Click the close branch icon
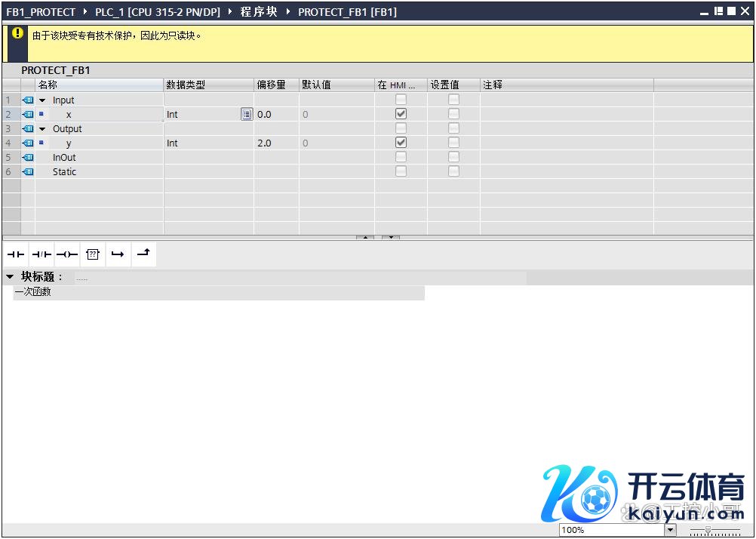 tap(143, 254)
